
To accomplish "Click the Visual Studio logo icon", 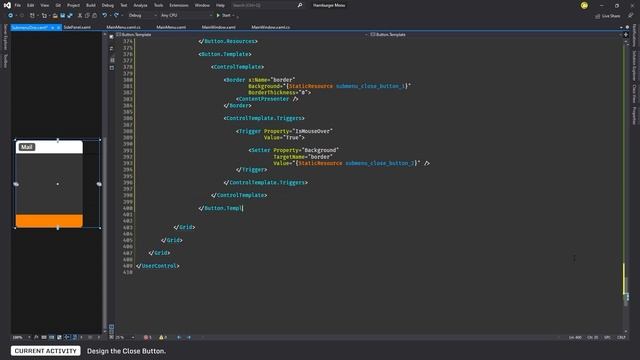I will 7,5.
